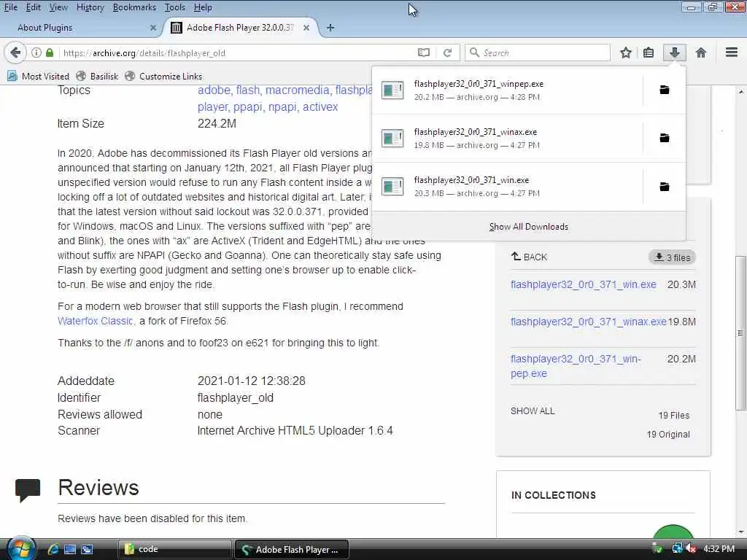Viewport: 747px width, 560px height.
Task: Close the About Plugins tab
Action: click(x=153, y=28)
